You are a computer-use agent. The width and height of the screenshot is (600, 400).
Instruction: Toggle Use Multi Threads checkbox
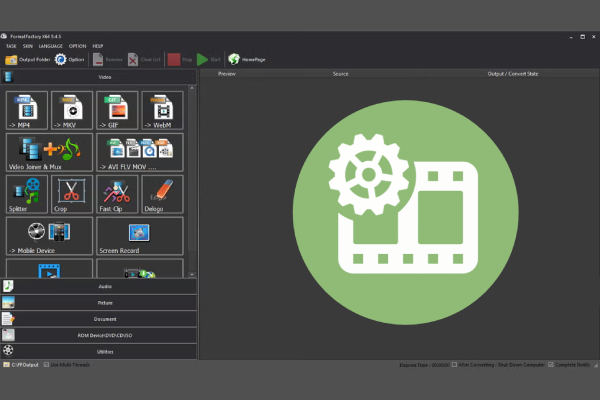tap(47, 365)
